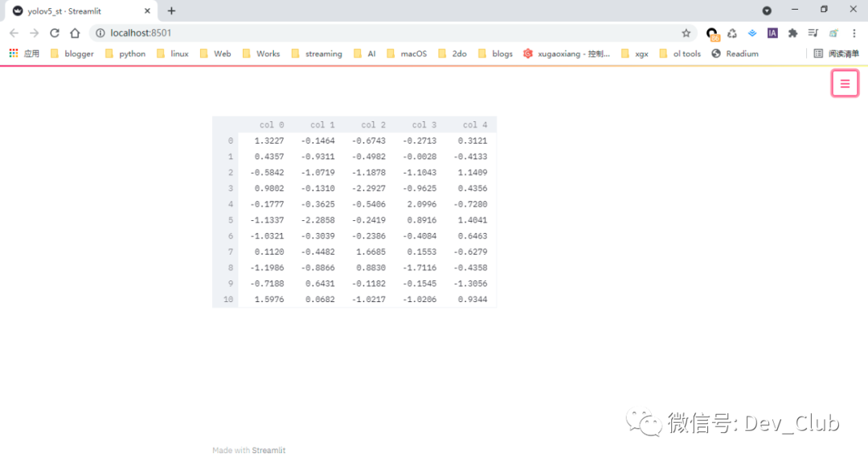The width and height of the screenshot is (868, 462).
Task: Open the xugaoxiang bookmark
Action: 567,54
